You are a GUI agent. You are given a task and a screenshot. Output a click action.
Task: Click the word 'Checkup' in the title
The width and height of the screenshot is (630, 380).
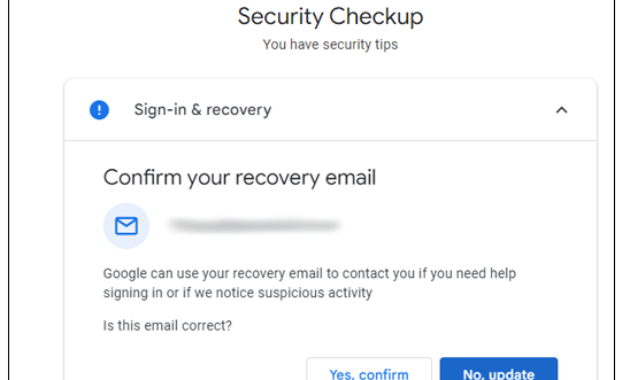click(x=376, y=16)
